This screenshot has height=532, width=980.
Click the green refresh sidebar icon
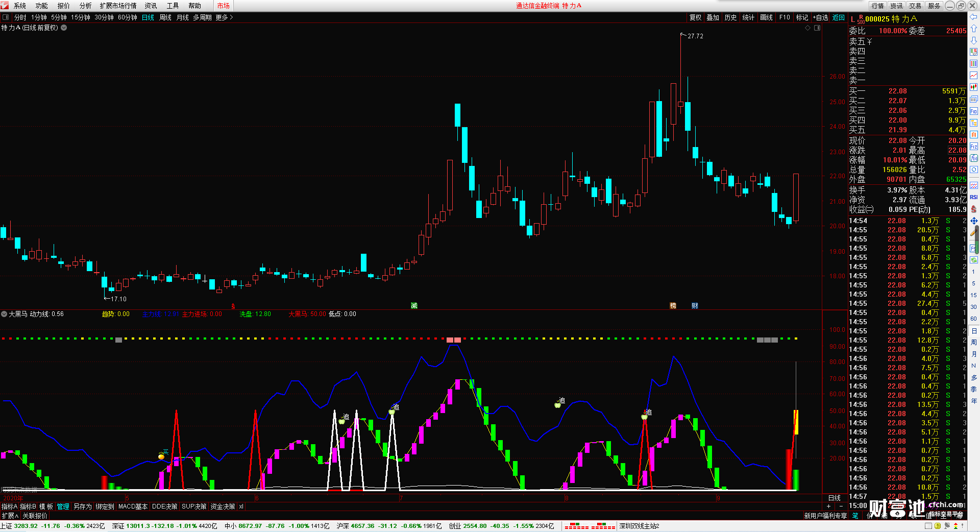pyautogui.click(x=974, y=260)
